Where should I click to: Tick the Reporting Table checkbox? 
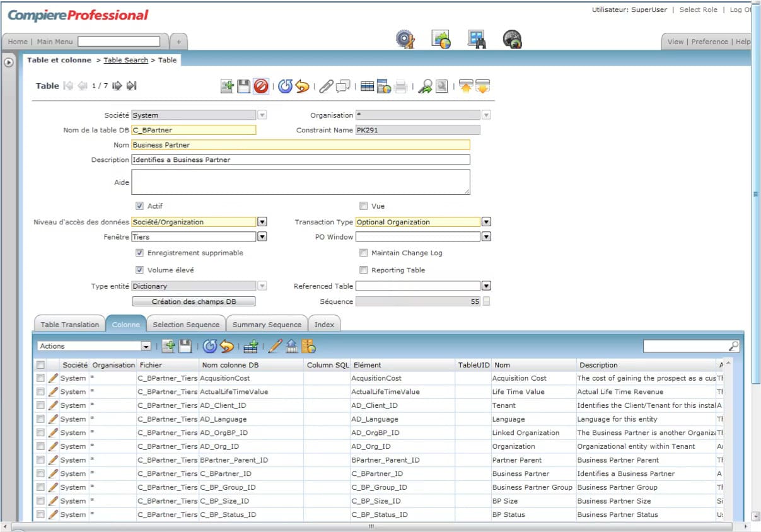pyautogui.click(x=363, y=270)
